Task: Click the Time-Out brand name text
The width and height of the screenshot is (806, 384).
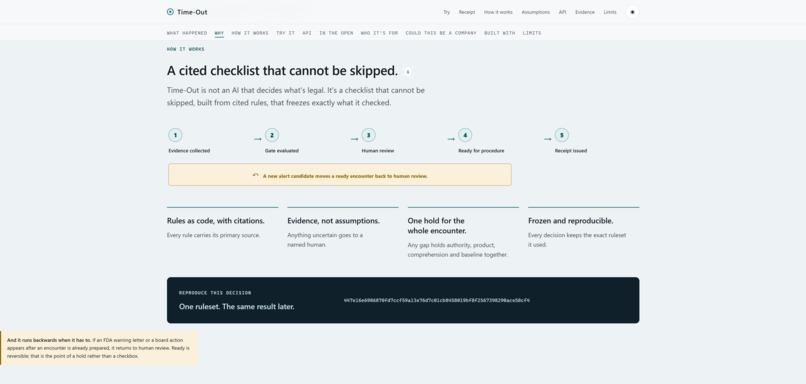Action: pyautogui.click(x=192, y=12)
